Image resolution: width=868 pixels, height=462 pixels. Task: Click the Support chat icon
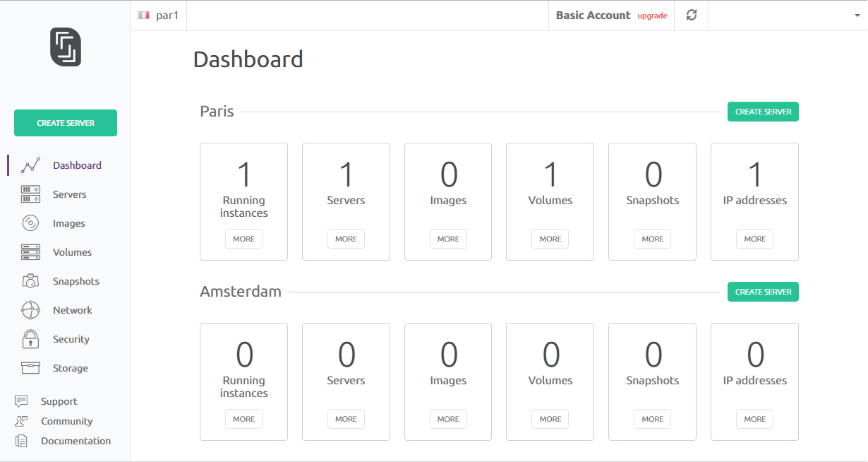click(21, 401)
